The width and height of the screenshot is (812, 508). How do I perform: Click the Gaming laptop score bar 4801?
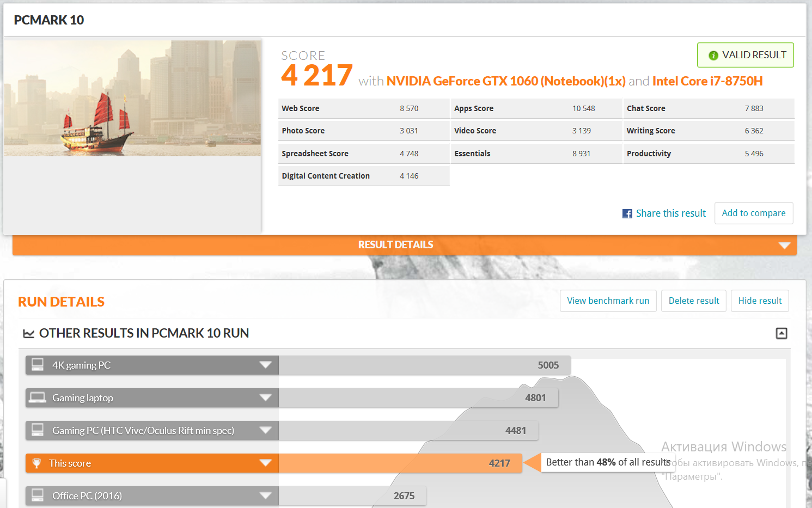coord(419,397)
